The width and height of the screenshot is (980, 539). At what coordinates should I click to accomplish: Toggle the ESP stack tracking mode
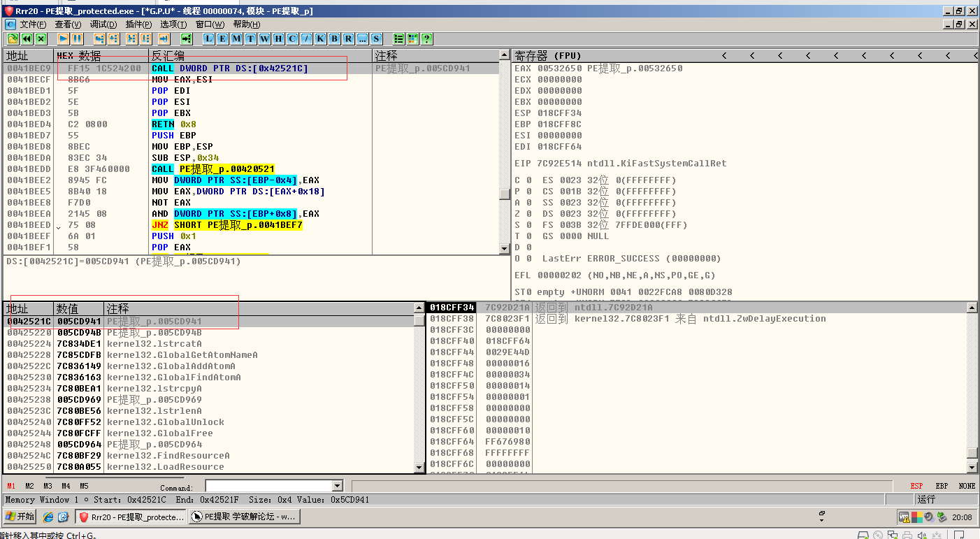[x=916, y=486]
